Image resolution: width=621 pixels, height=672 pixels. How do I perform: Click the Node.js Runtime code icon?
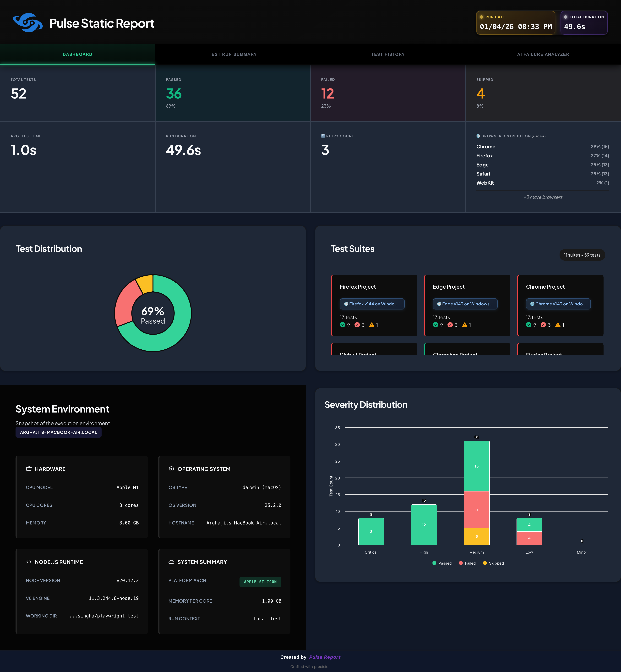pos(29,562)
